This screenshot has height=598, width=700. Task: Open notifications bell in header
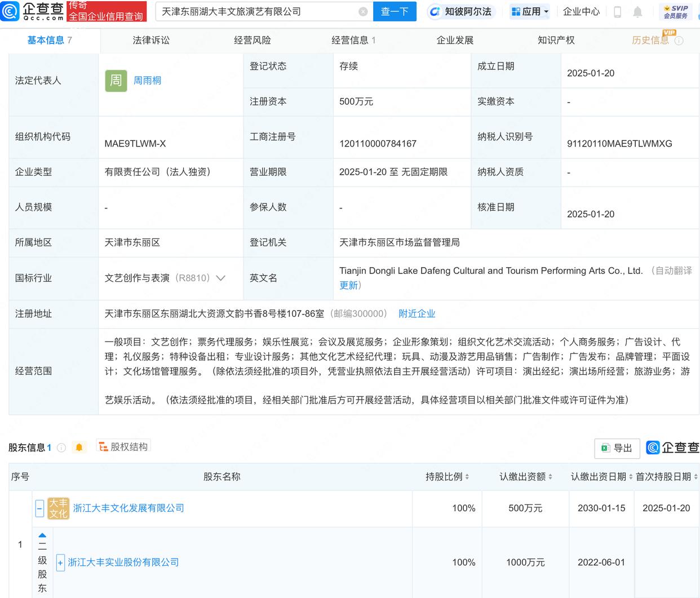tap(637, 12)
